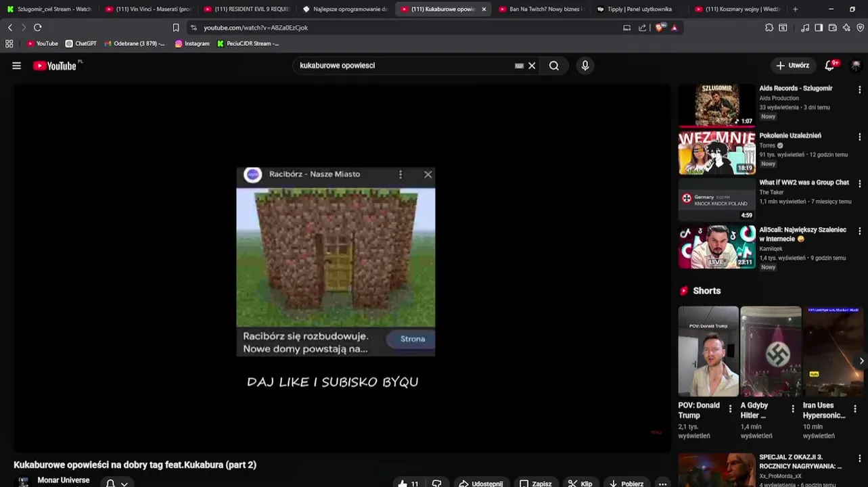Bookmark this page with the bookmark icon
Viewport: 868px width, 487px height.
click(x=176, y=28)
